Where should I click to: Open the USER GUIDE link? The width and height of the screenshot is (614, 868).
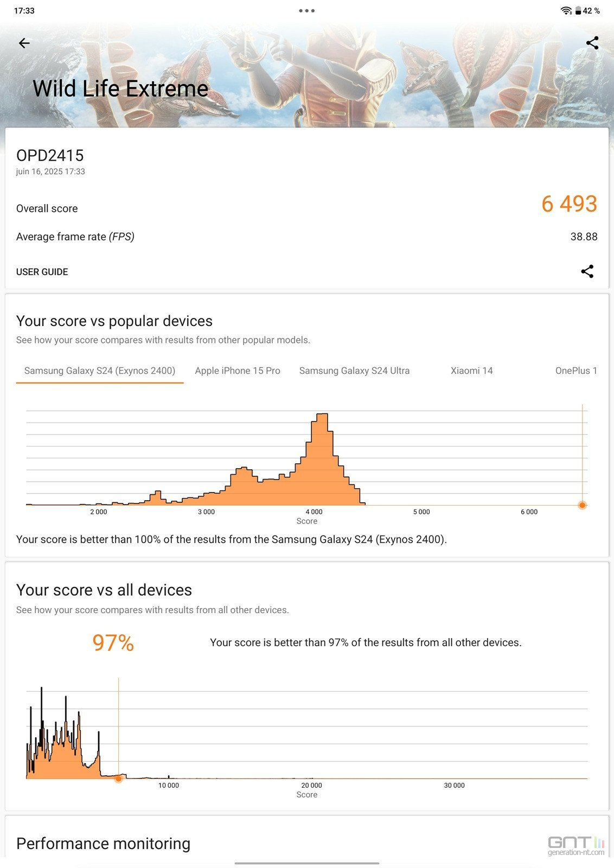tap(42, 272)
